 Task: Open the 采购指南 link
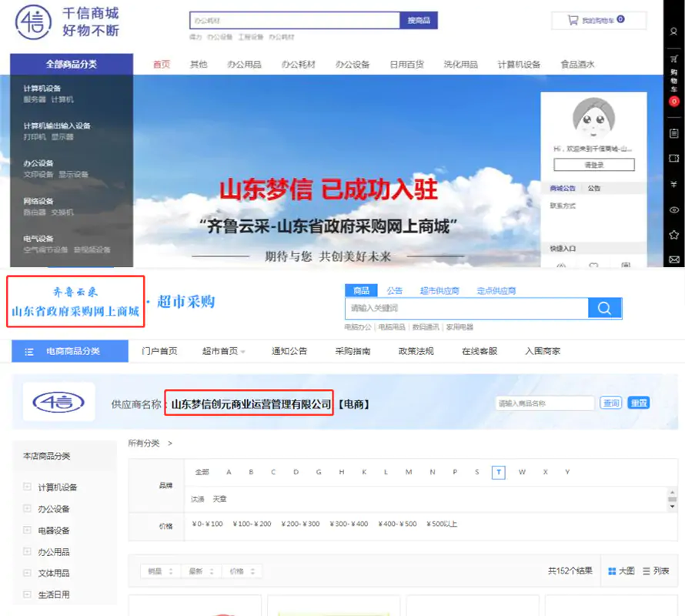coord(353,351)
